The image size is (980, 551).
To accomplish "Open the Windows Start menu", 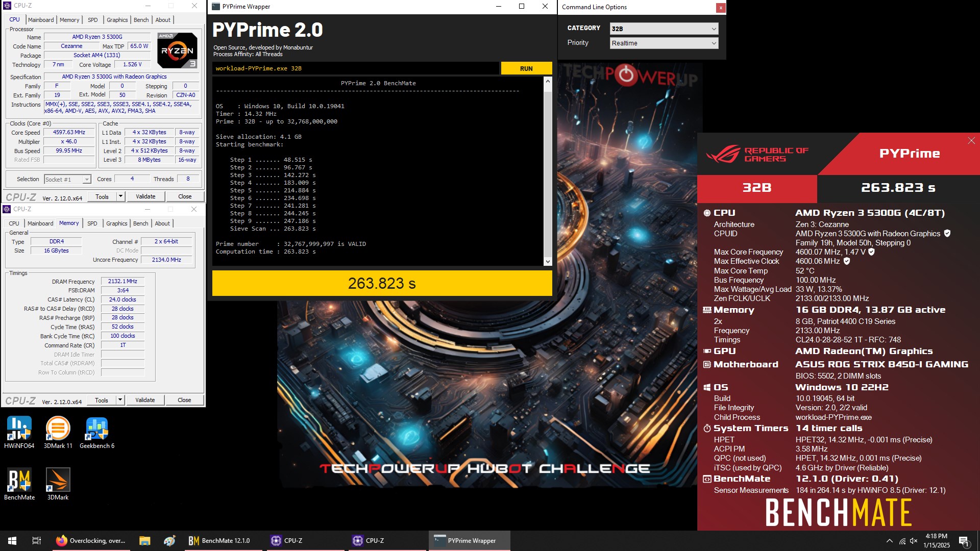I will pyautogui.click(x=12, y=541).
